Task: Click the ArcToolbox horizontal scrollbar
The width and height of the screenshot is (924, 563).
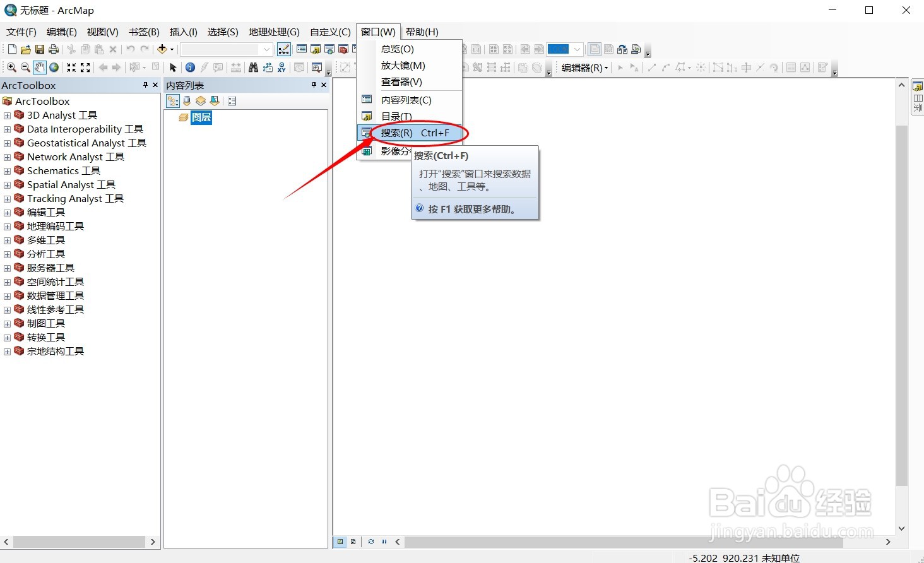Action: tap(79, 542)
